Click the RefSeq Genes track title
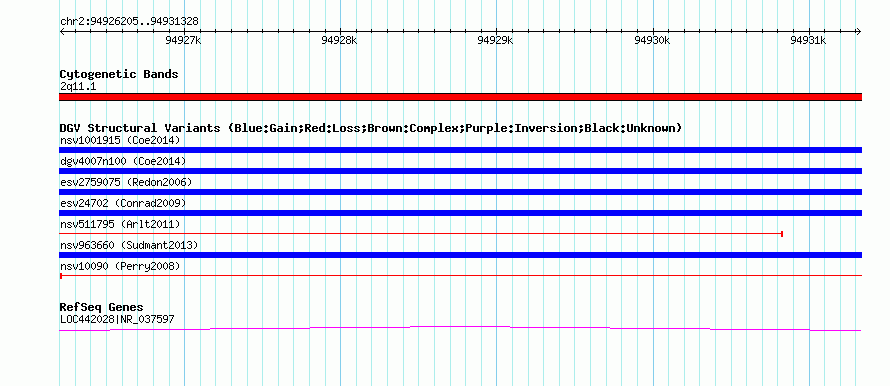Viewport: 890px width, 386px height. point(101,308)
